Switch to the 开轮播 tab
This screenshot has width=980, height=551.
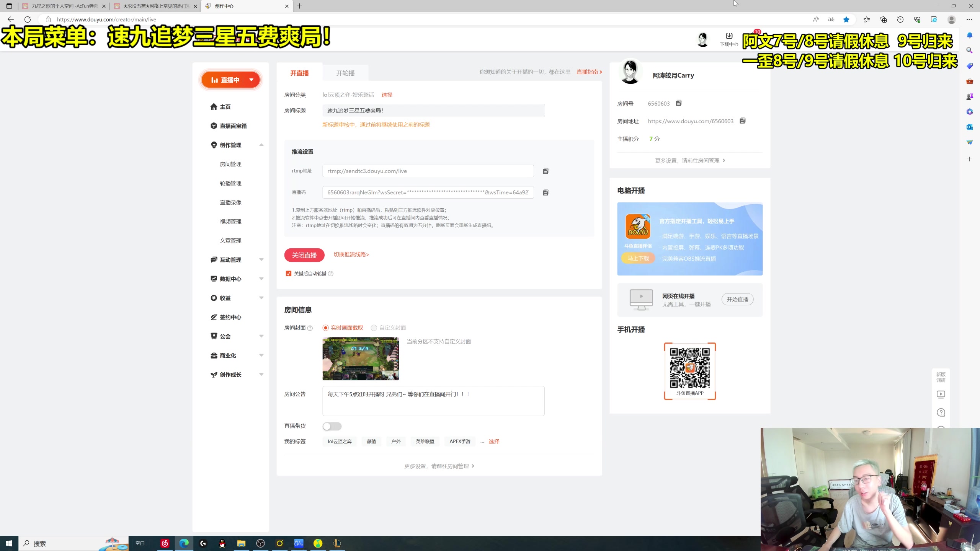pyautogui.click(x=345, y=73)
